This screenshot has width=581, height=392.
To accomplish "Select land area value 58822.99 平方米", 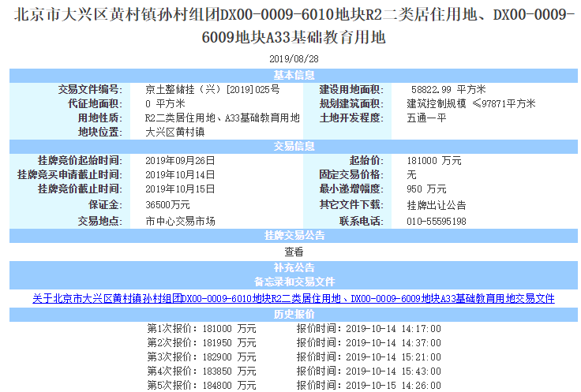I will click(x=448, y=89).
